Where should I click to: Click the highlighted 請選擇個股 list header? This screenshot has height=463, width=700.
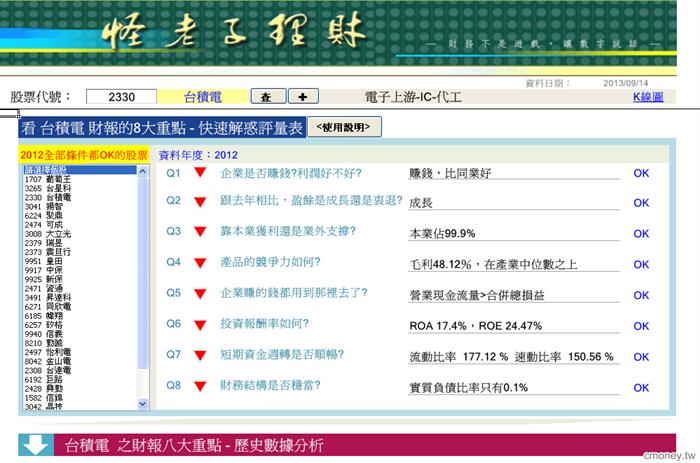[x=80, y=170]
